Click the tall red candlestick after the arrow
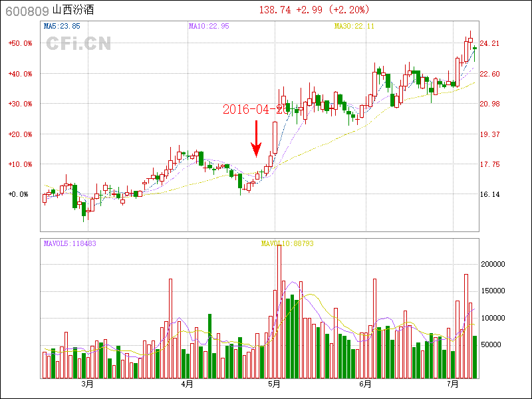The height and width of the screenshot is (399, 532). tap(275, 138)
